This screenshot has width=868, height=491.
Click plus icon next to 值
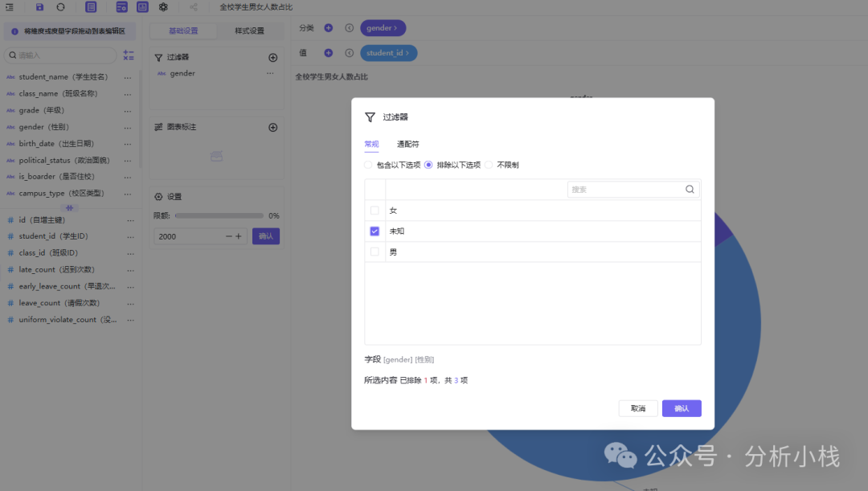tap(328, 52)
